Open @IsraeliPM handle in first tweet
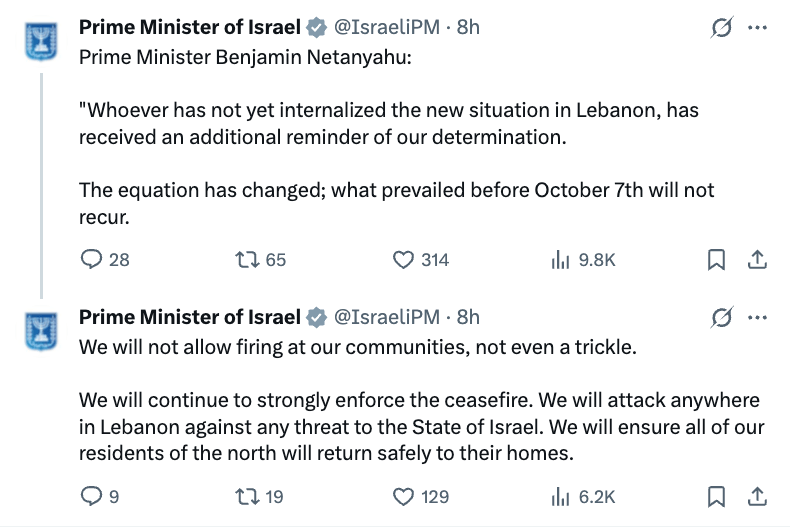Viewport: 790px width, 528px height. (387, 27)
